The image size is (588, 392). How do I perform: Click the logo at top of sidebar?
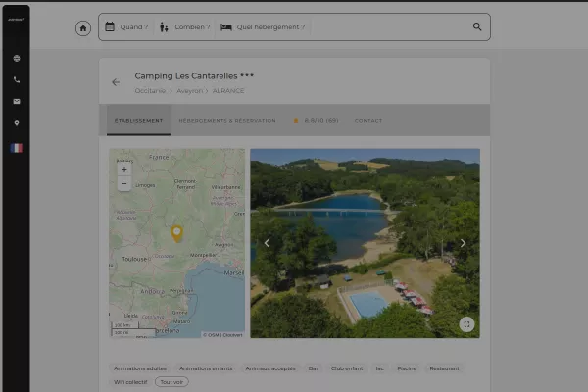click(16, 20)
